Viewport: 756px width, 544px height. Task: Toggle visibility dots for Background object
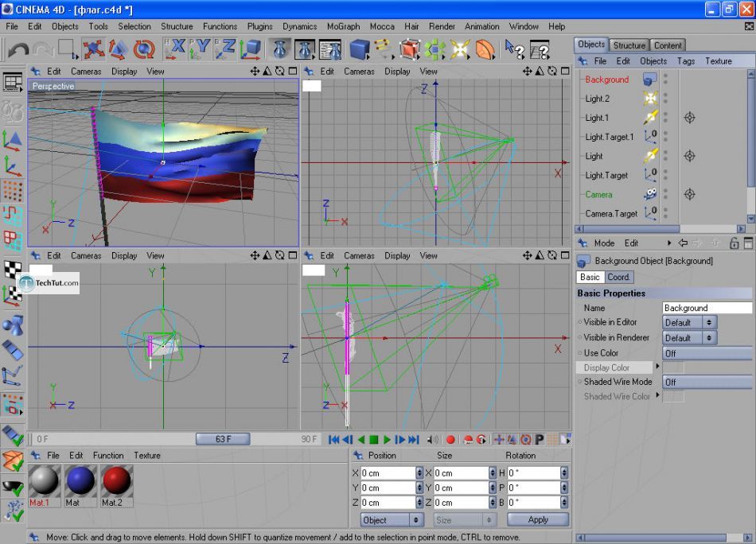[666, 80]
